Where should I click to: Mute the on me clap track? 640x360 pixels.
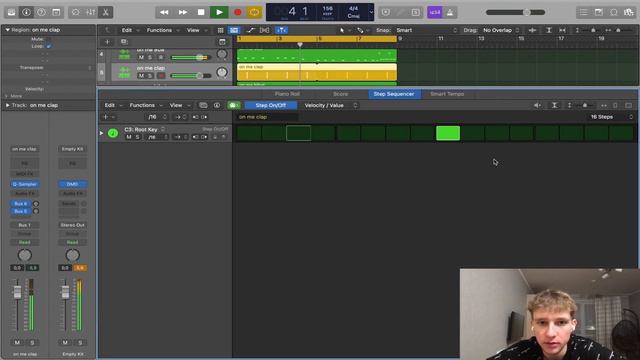tap(141, 76)
